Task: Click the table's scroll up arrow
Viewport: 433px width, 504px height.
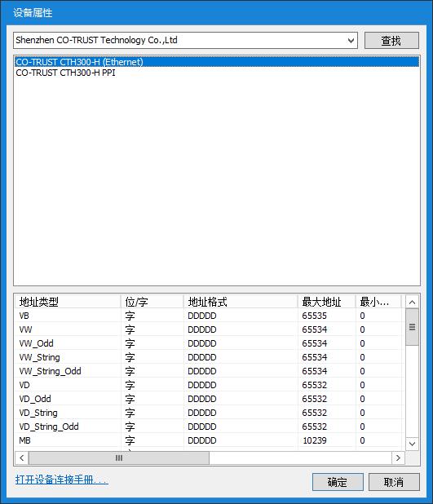Action: coord(412,302)
